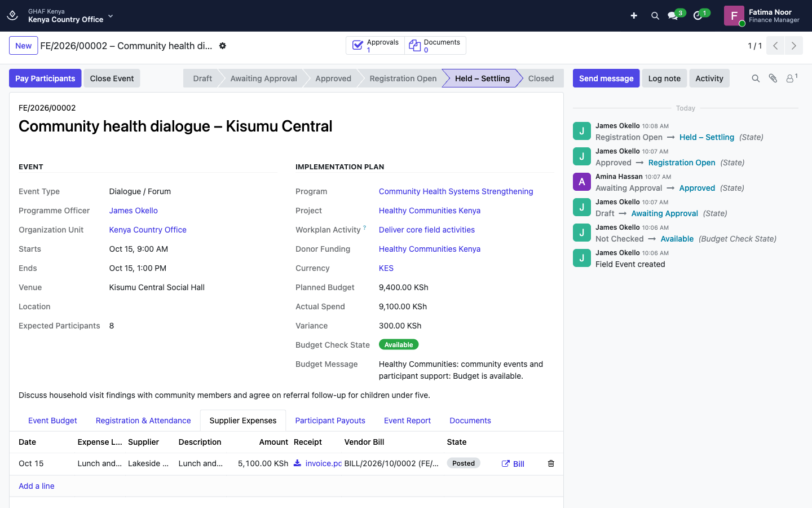Select the Draft status stage
This screenshot has height=508, width=812.
coord(202,78)
